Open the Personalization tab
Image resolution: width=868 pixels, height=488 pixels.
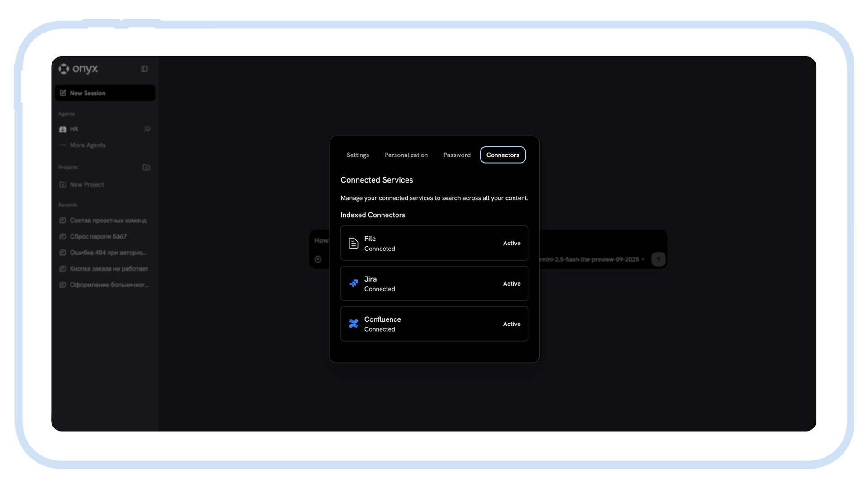point(406,155)
